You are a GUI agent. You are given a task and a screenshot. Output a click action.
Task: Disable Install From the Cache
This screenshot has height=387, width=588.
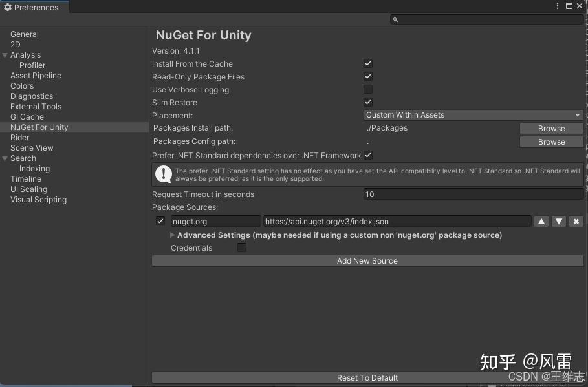367,63
